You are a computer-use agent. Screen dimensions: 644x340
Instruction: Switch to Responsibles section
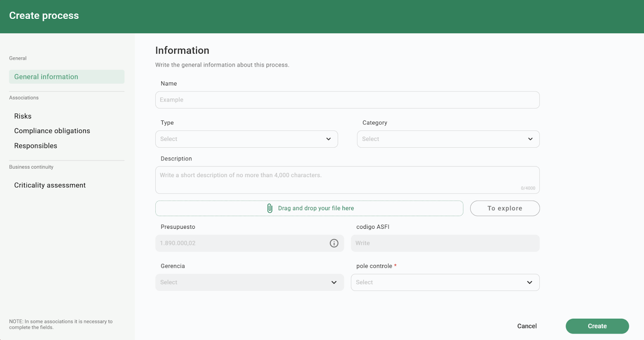coord(36,146)
